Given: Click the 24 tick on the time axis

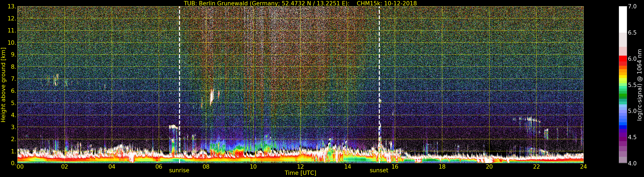Looking at the screenshot, I should [583, 167].
